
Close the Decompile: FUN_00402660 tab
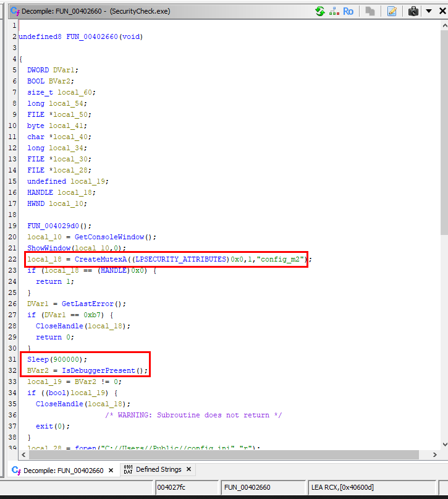click(x=112, y=471)
